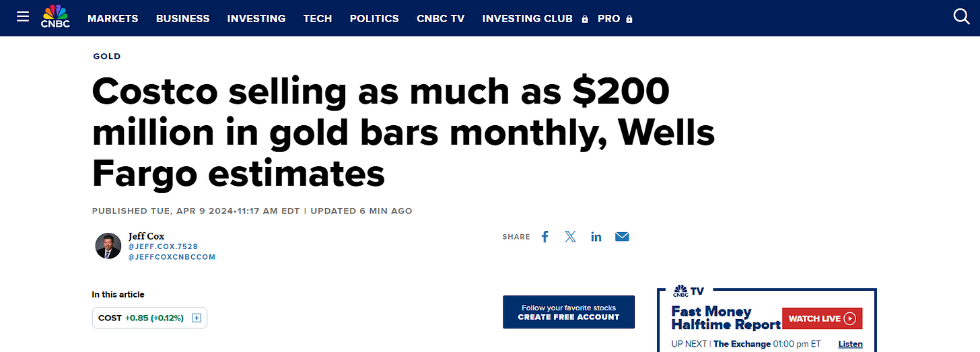Click the Create Free Account button
The image size is (980, 352).
pos(568,312)
